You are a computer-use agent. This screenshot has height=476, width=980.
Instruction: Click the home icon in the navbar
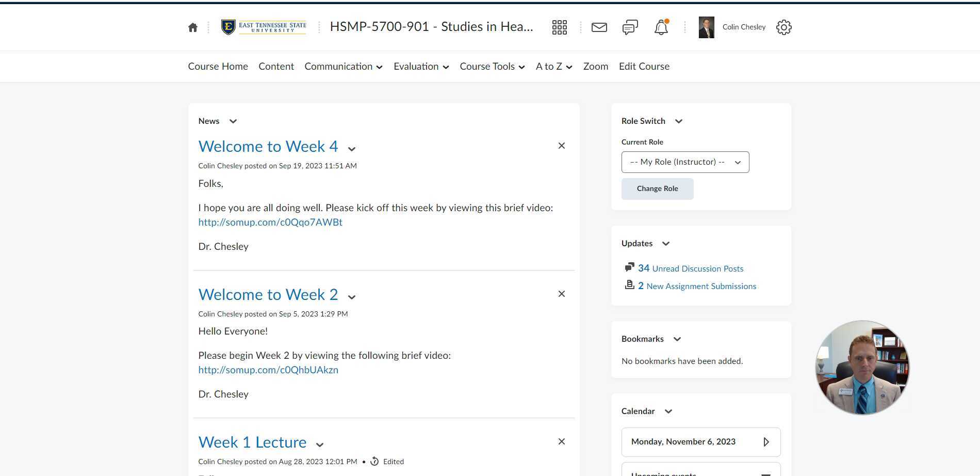[x=192, y=27]
